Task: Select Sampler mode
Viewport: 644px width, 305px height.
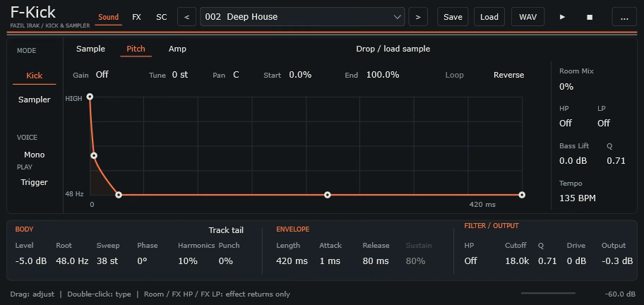Action: click(x=34, y=100)
